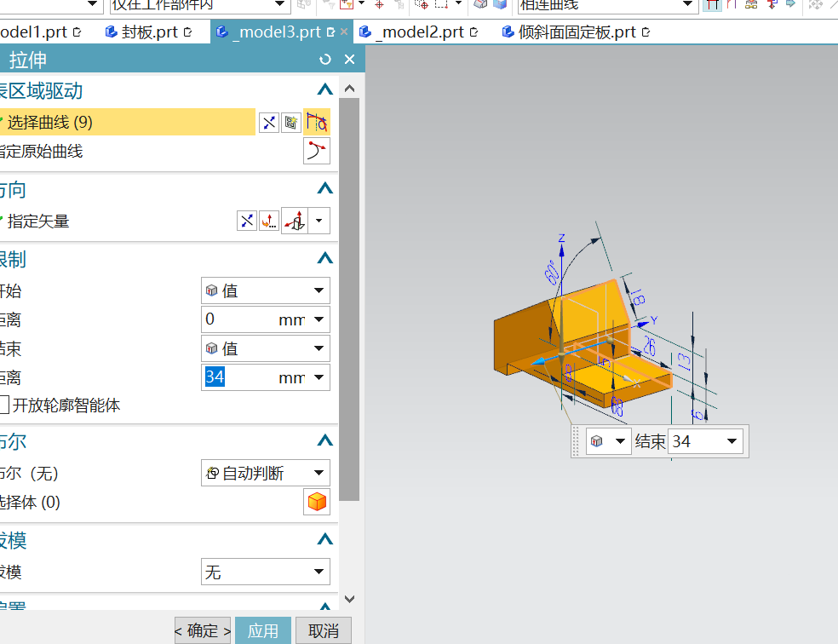
Task: Select the sketch section icon beside 选择曲线
Action: (291, 122)
